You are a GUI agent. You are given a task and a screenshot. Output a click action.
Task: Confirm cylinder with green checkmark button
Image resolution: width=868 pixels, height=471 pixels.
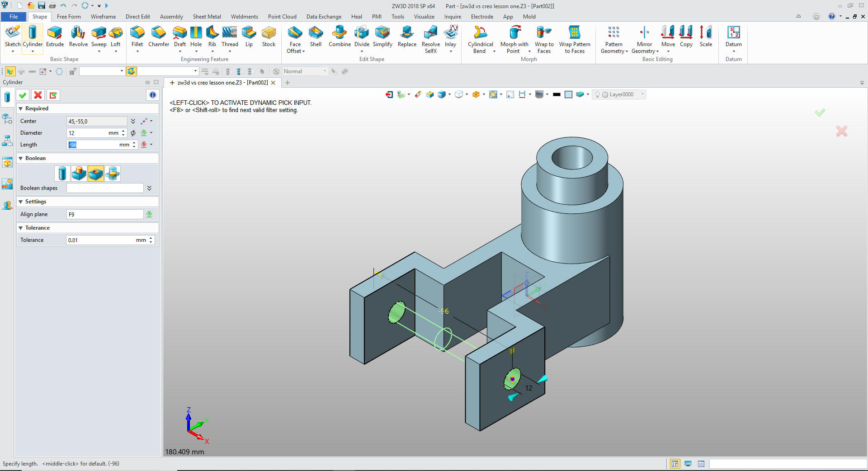[23, 95]
